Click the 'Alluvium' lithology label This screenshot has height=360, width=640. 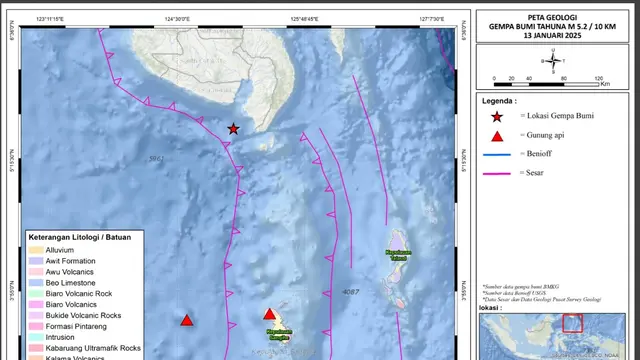point(60,250)
